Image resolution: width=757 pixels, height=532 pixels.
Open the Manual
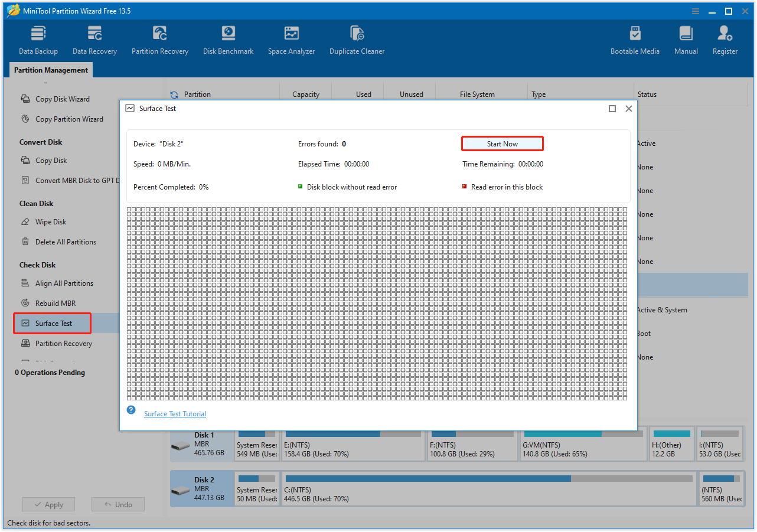686,39
